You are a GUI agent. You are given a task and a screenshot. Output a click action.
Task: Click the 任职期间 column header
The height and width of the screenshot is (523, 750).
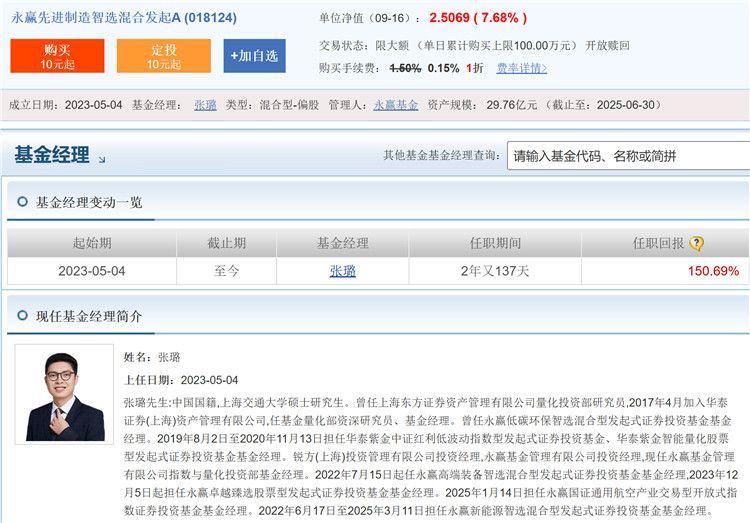[494, 243]
